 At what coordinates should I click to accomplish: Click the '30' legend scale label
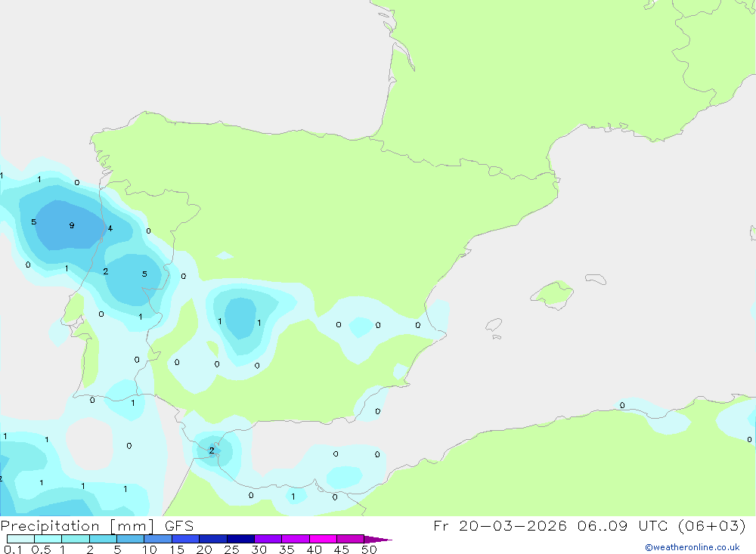pos(259,549)
